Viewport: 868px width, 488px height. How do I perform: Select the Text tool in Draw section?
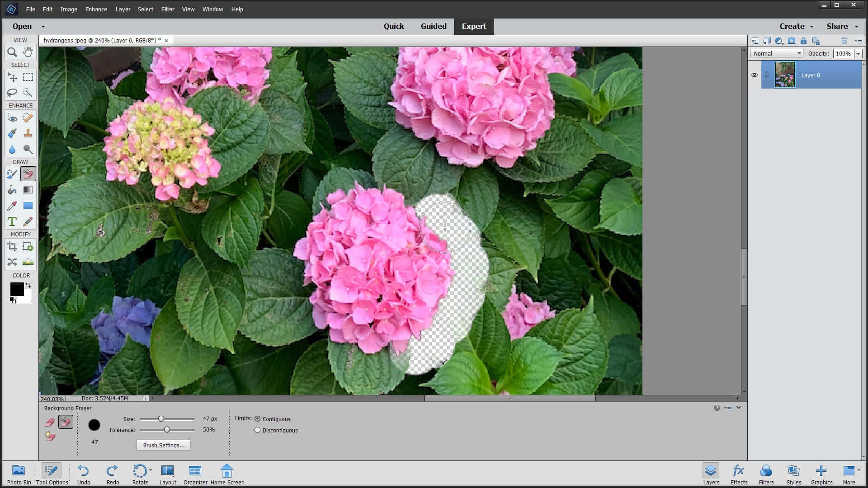pyautogui.click(x=12, y=221)
